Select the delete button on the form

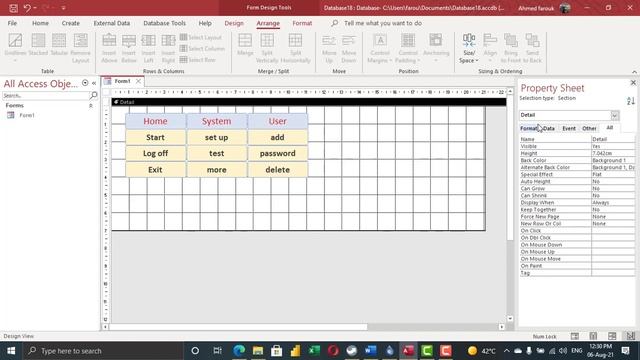click(278, 170)
